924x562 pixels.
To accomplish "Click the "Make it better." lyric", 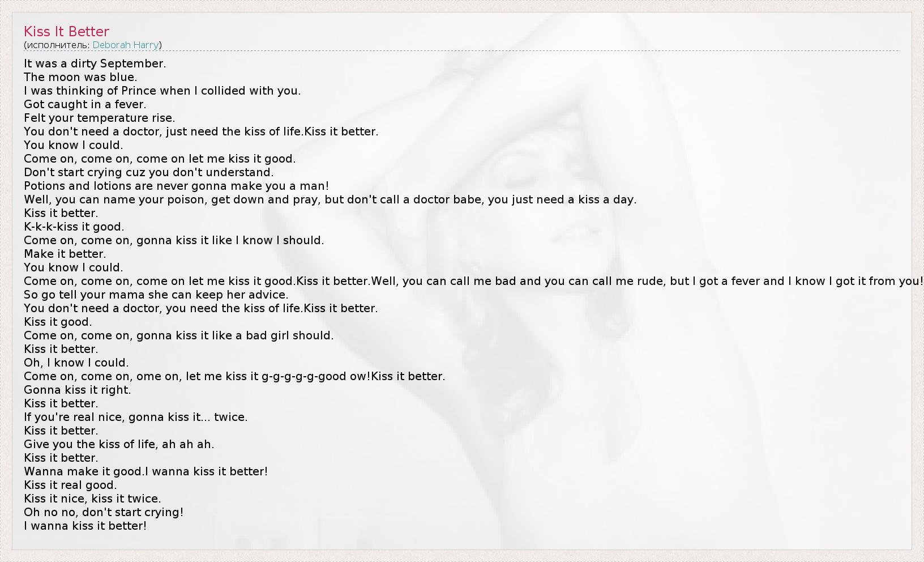I will 65,254.
